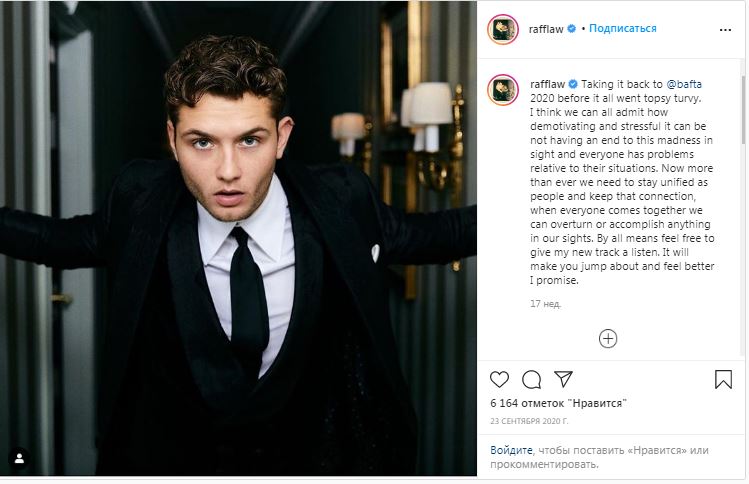
Task: Follow the @bafta mention link
Action: pos(684,84)
